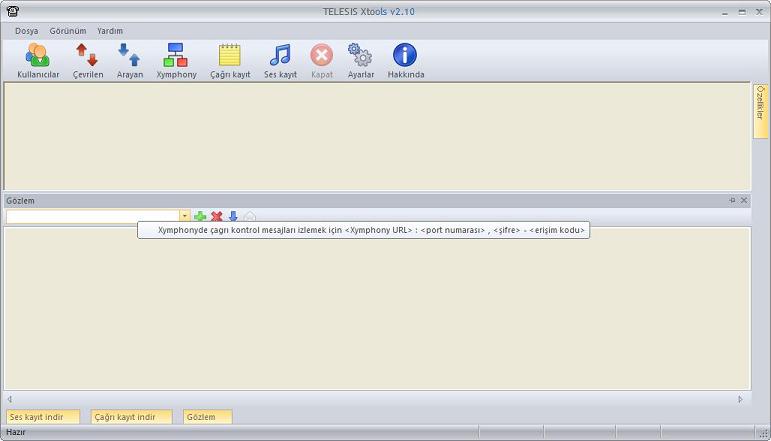Open Çağrı kayıt call records
The image size is (771, 441).
[x=230, y=60]
